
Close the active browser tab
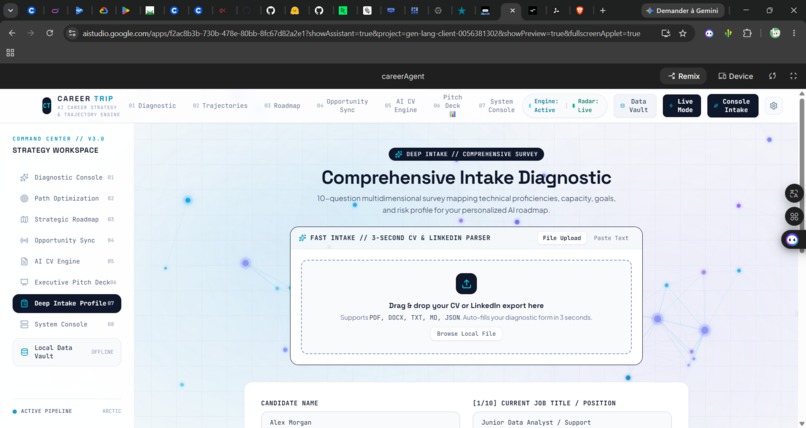pyautogui.click(x=512, y=10)
